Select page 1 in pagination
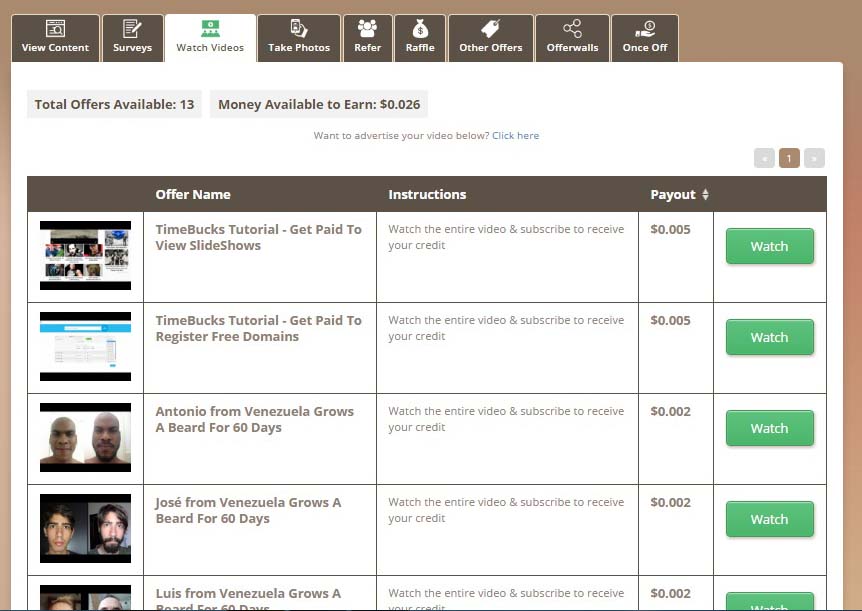 [789, 157]
